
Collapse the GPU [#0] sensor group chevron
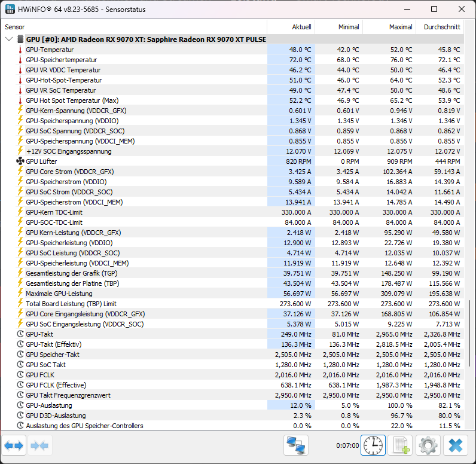click(x=9, y=39)
